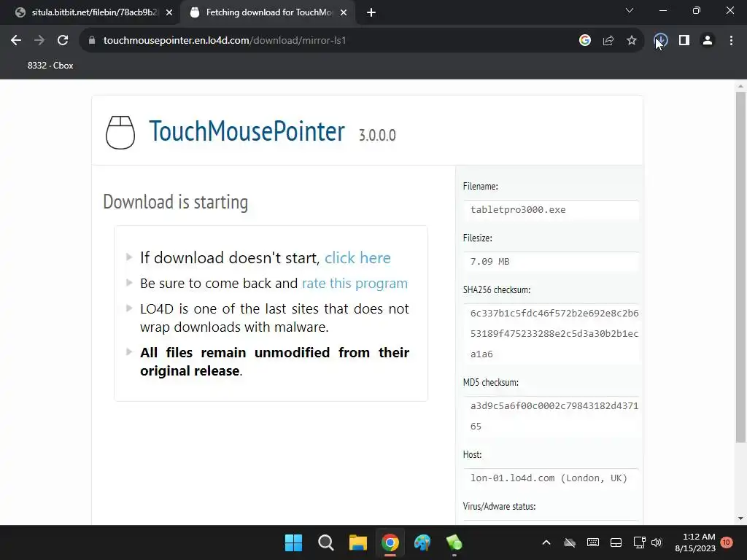
Task: Click the Chrome taskbar icon
Action: pos(390,542)
